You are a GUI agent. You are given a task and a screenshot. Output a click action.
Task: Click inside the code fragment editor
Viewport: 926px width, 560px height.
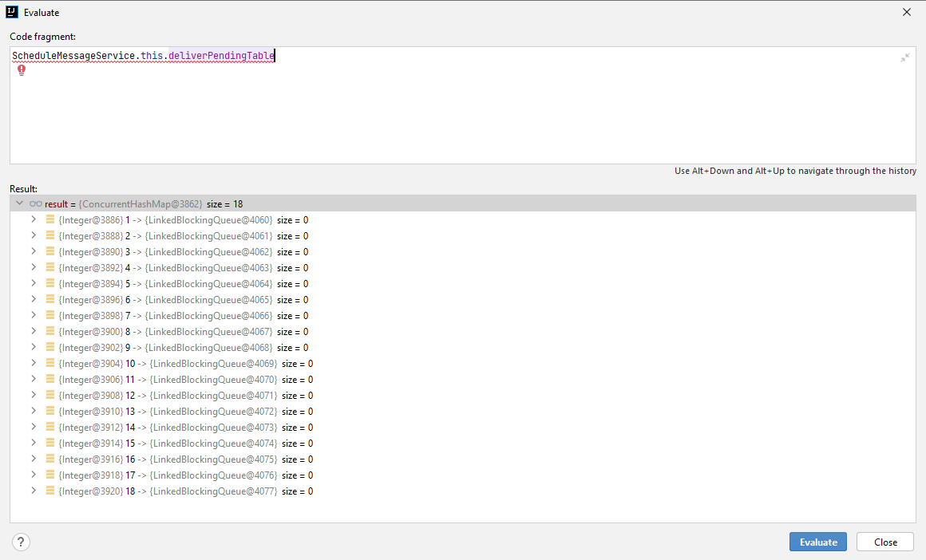click(x=462, y=105)
